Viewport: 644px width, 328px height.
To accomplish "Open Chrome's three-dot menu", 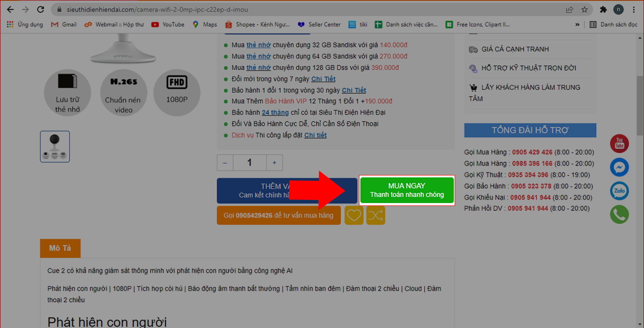I will coord(634,9).
